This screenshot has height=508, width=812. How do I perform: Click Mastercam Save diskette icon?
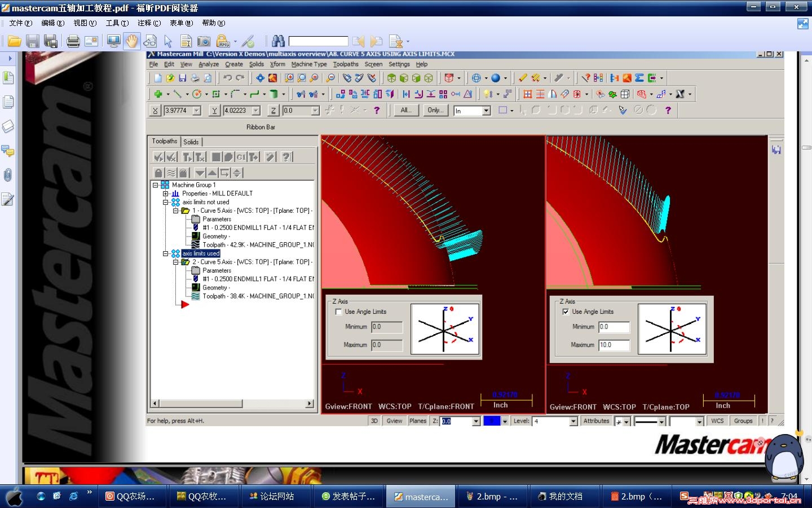coord(183,78)
